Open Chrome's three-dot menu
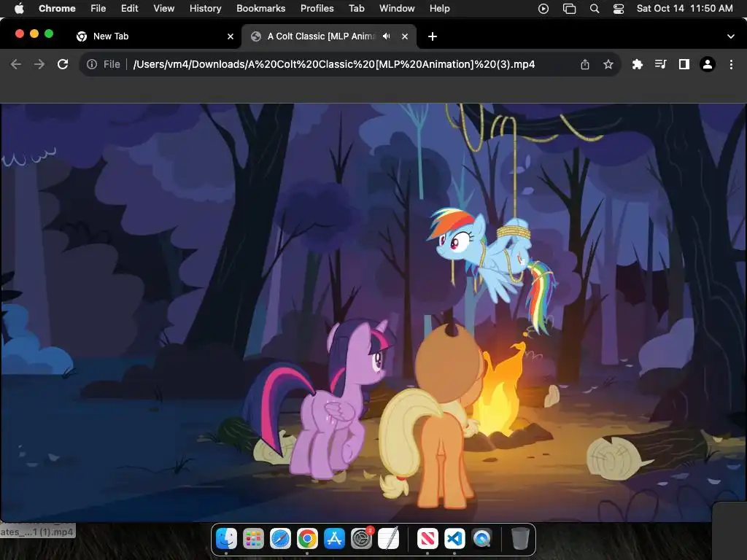The height and width of the screenshot is (560, 747). pos(731,64)
